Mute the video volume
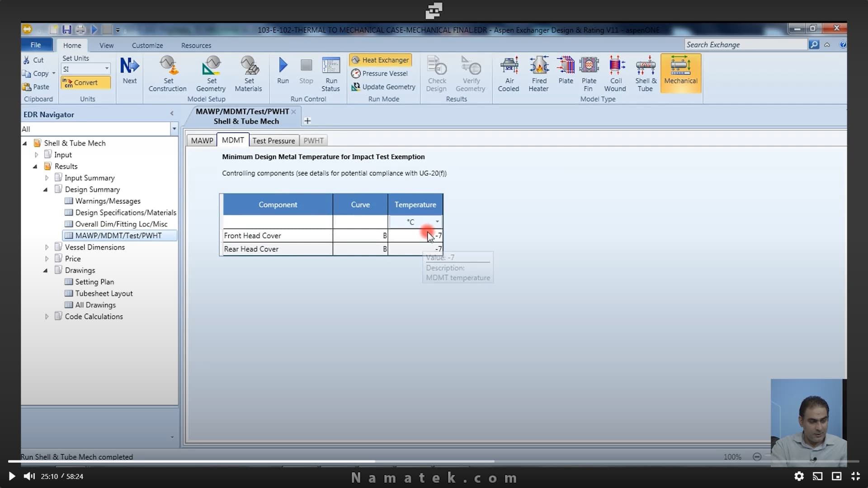 29,476
